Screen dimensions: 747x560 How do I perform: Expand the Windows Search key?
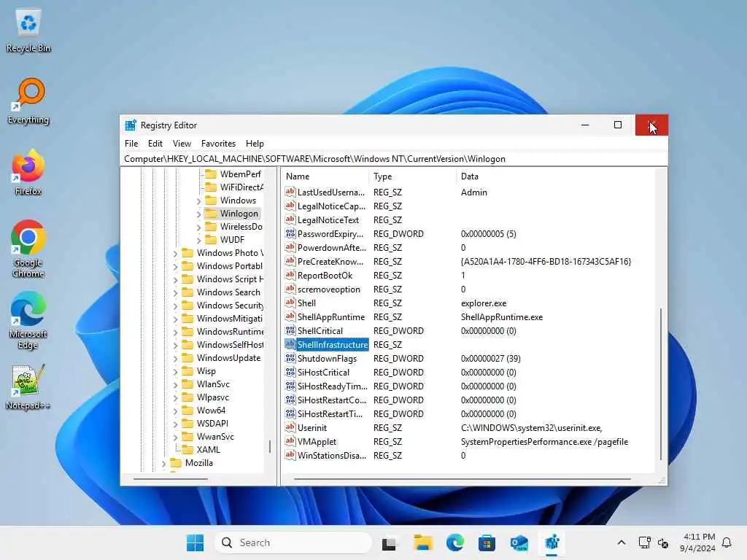(175, 293)
